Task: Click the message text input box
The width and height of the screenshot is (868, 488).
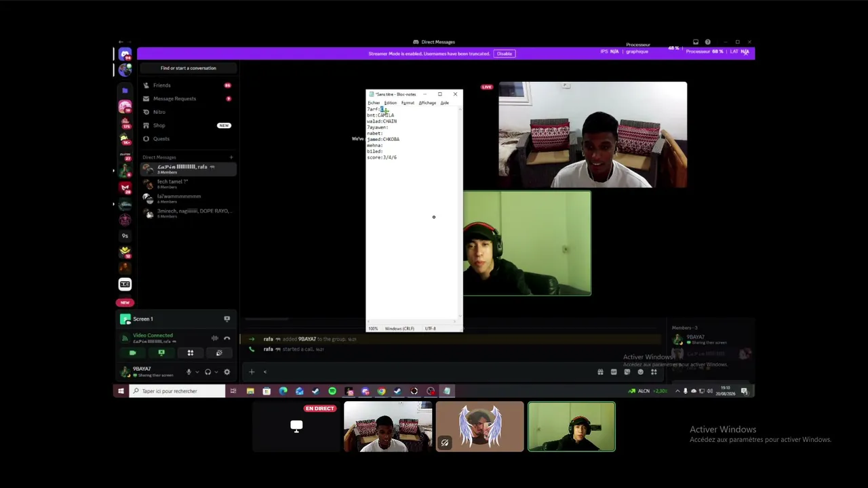Action: (427, 371)
